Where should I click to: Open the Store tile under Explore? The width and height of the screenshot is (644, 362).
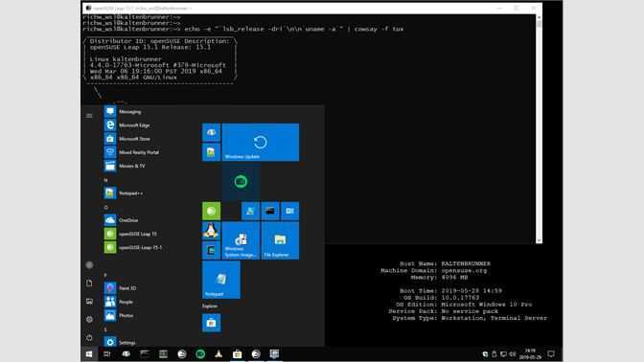tap(211, 323)
